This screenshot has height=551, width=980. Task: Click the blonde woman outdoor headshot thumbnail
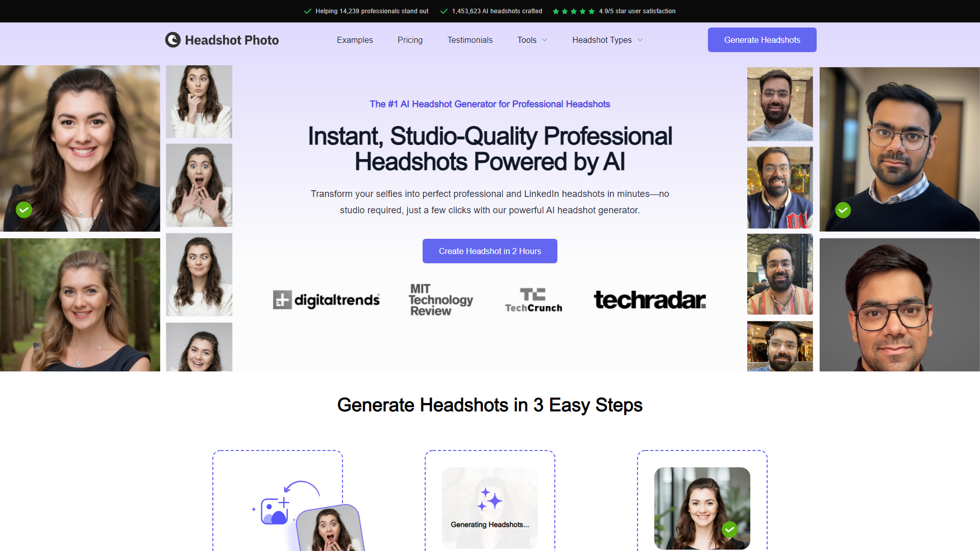(80, 306)
